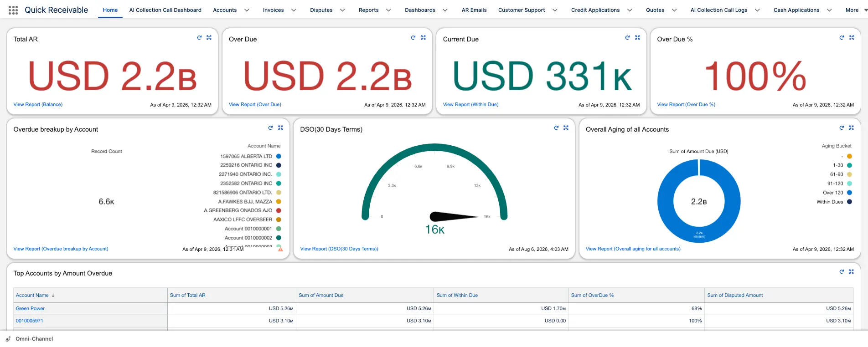The image size is (868, 347).
Task: Open the App Launcher grid icon
Action: (13, 10)
